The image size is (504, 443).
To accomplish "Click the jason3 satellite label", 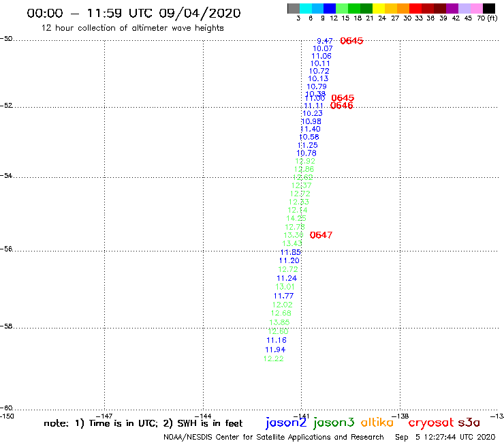I will tap(334, 423).
